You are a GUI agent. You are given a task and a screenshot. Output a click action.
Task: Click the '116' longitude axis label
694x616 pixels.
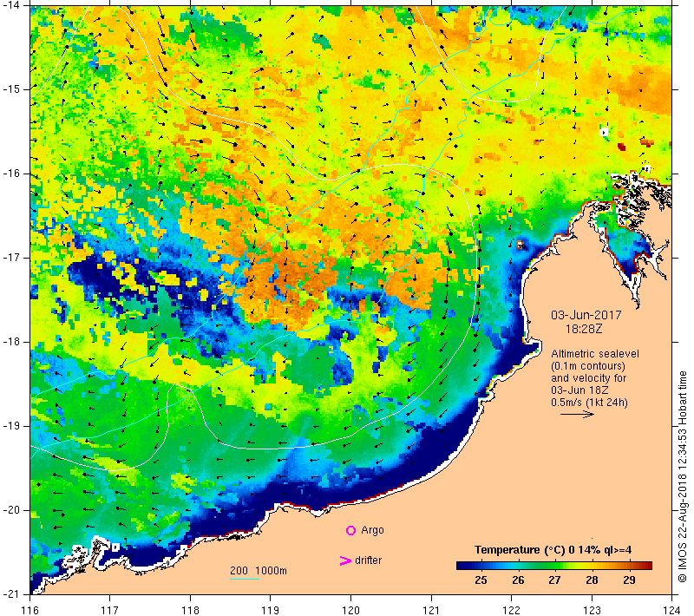(x=29, y=610)
